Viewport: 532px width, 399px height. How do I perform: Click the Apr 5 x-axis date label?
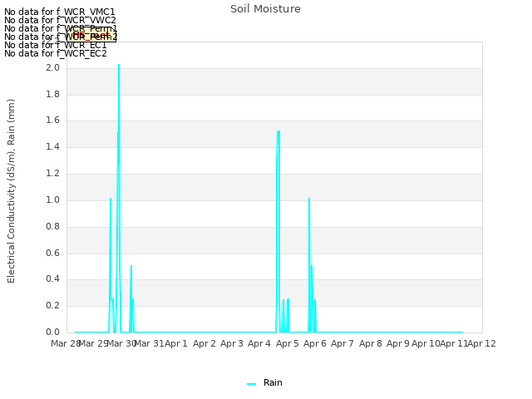(288, 343)
